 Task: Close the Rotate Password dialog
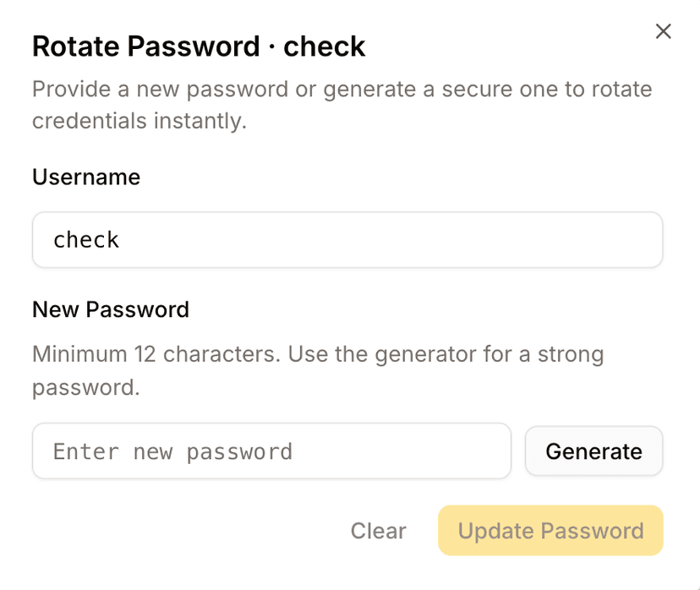pos(663,31)
